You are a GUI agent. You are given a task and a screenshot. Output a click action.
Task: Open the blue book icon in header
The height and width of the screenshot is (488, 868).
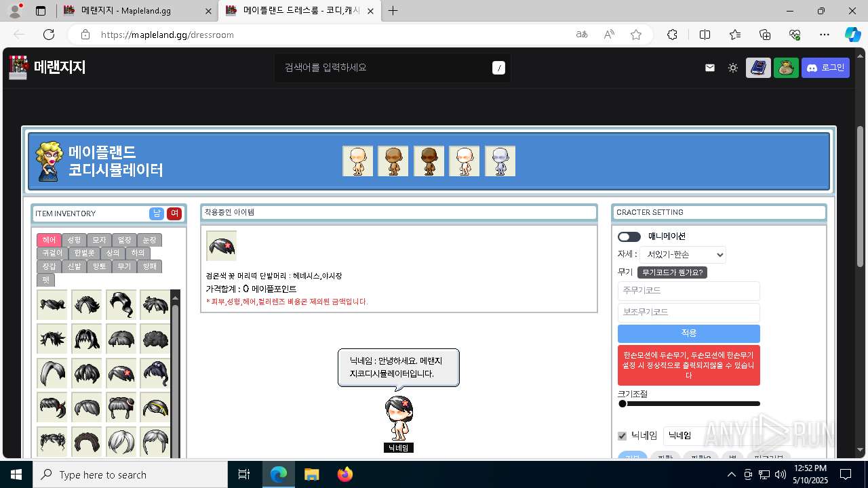[x=758, y=68]
